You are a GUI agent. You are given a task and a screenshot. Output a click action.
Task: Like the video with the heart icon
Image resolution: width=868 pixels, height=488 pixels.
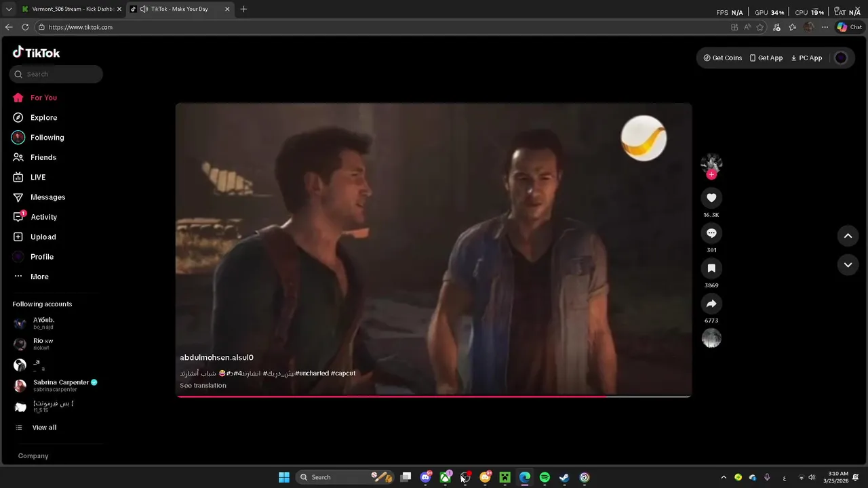coord(711,198)
